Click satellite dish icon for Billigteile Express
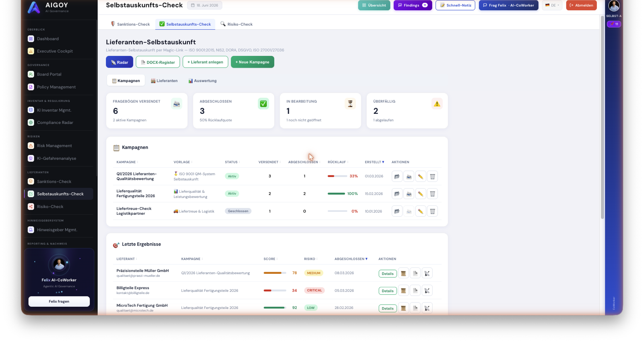644x343 pixels. pos(427,291)
